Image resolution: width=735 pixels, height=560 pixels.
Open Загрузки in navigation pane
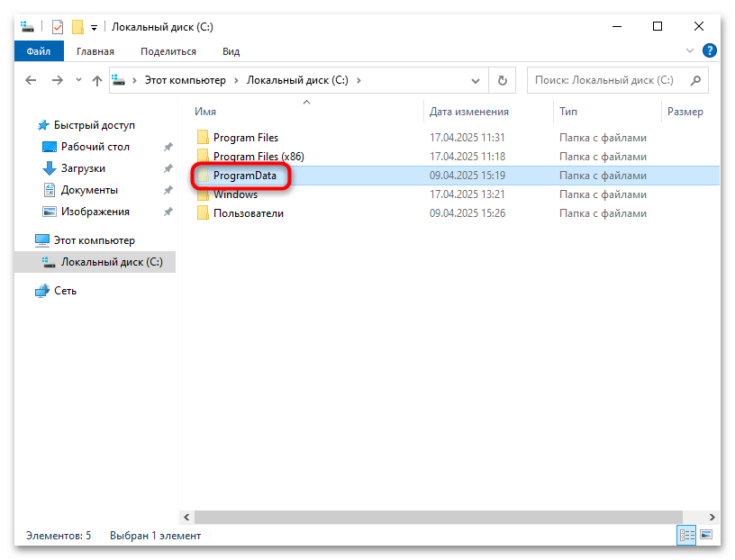coord(83,168)
